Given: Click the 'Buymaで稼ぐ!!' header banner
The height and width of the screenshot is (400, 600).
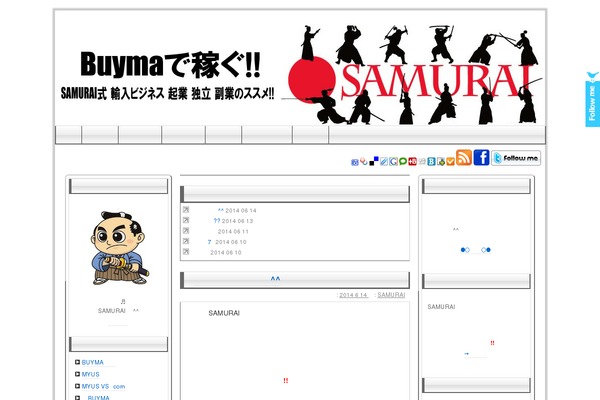Looking at the screenshot, I should click(170, 64).
